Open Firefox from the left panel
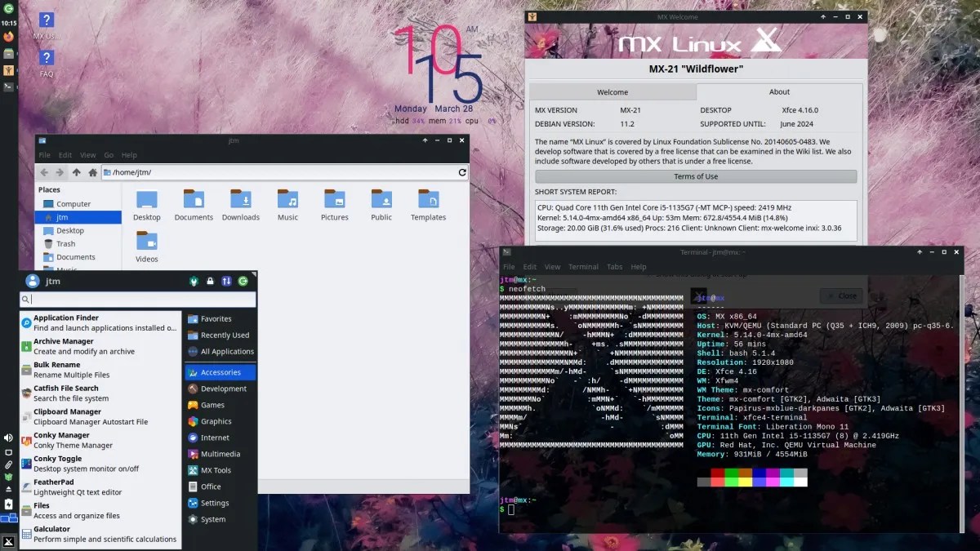 pyautogui.click(x=8, y=37)
